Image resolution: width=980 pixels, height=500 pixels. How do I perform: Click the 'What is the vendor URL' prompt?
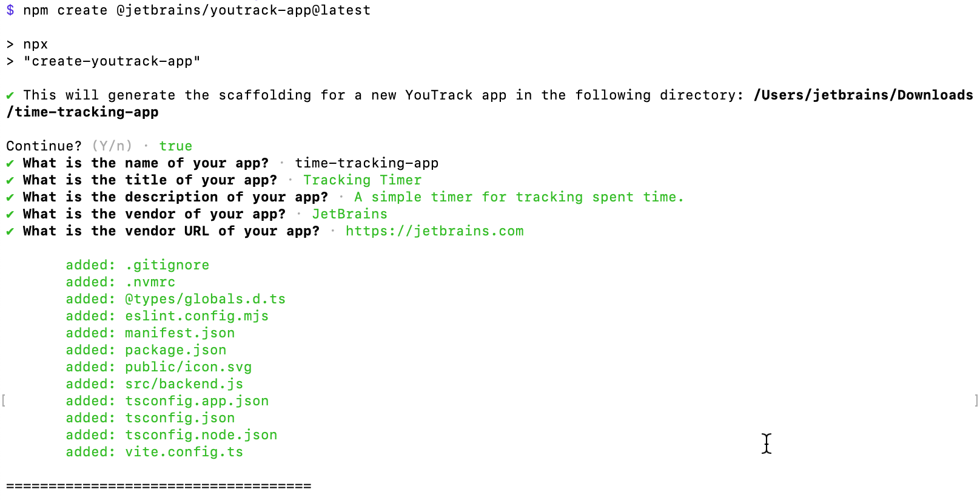[171, 231]
